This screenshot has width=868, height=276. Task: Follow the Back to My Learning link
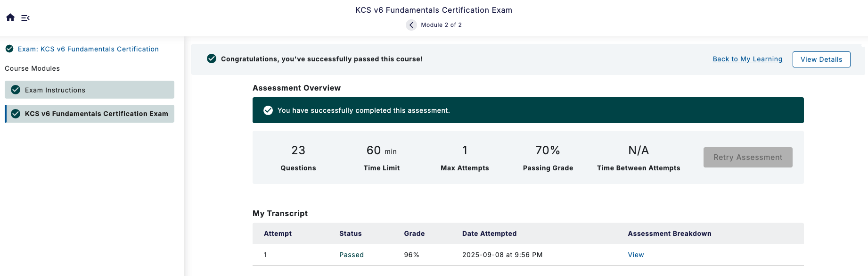click(747, 59)
